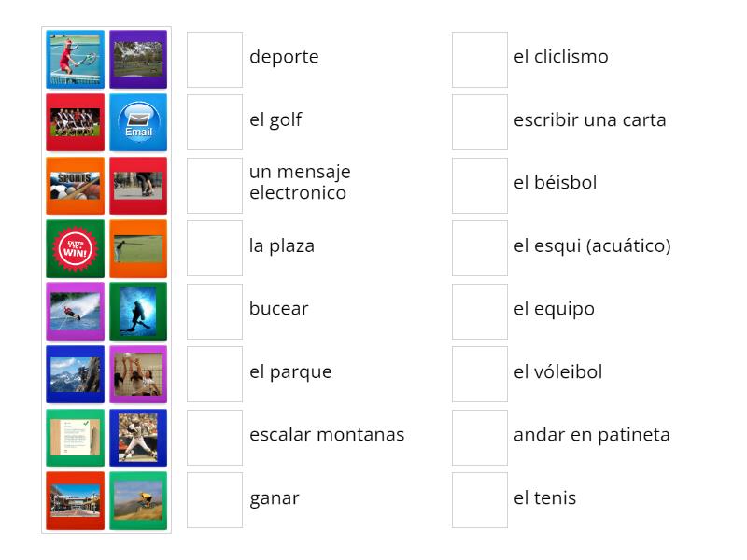This screenshot has width=747, height=560.
Task: Select the answer box for 'el tenis'
Action: (x=479, y=498)
